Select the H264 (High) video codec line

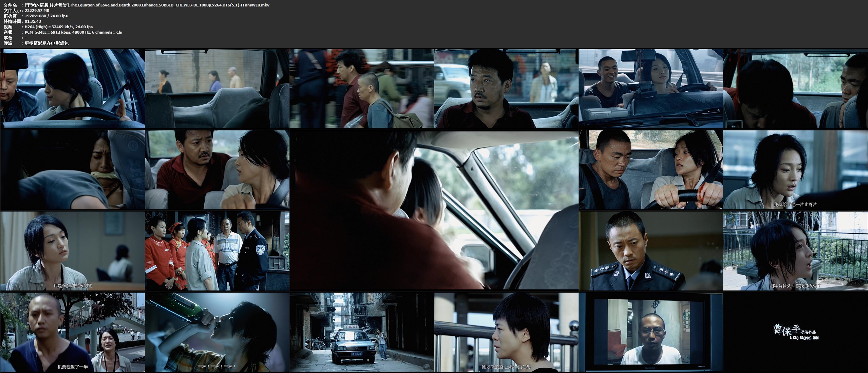[59, 27]
